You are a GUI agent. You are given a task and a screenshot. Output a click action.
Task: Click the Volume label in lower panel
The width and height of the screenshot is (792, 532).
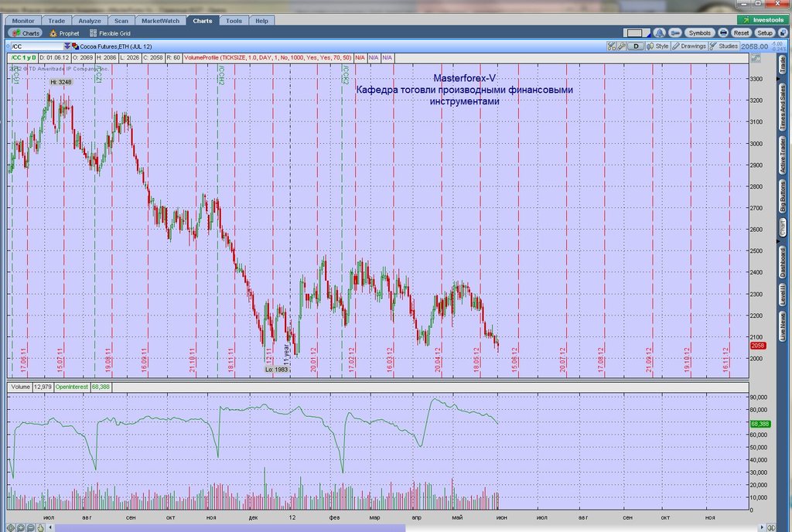[x=21, y=387]
